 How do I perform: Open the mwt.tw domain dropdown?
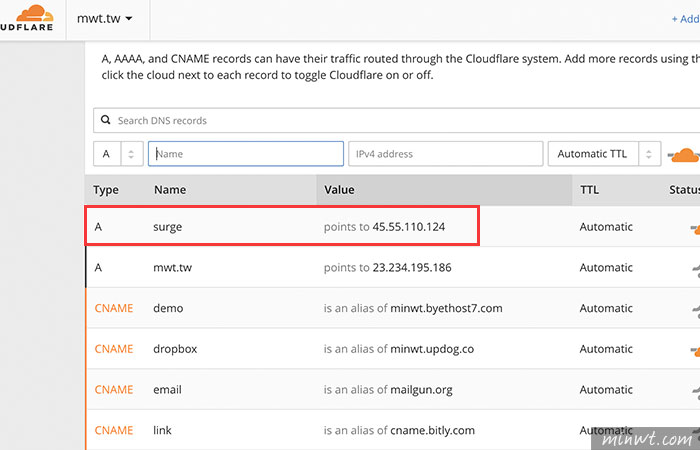(x=104, y=19)
